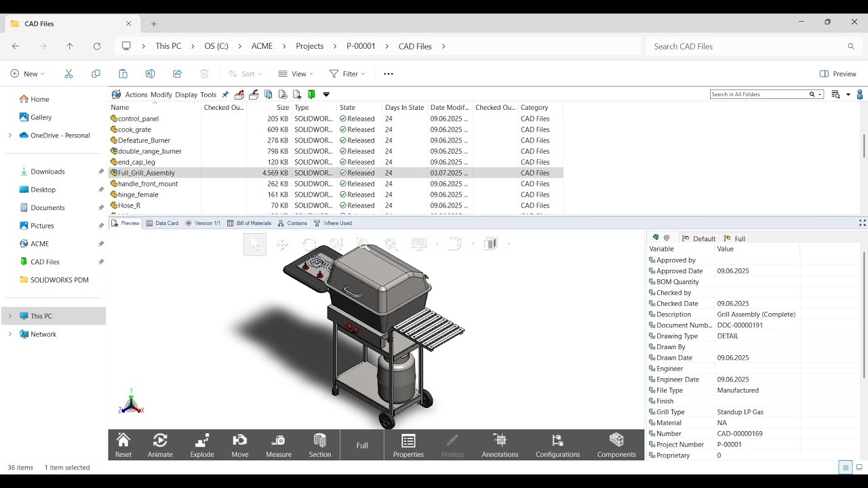Open SOLIDWORKS PDM folder in sidebar
This screenshot has width=868, height=488.
point(54,280)
